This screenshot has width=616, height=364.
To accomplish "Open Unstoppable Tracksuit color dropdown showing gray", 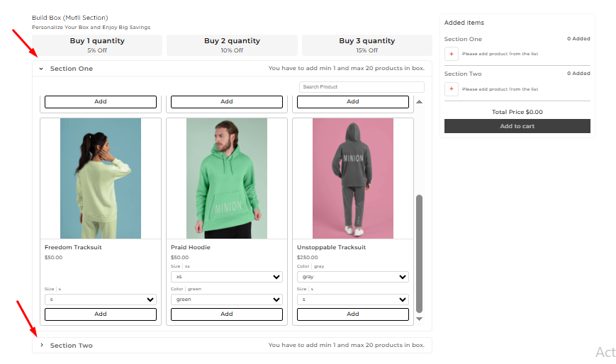I will click(353, 277).
